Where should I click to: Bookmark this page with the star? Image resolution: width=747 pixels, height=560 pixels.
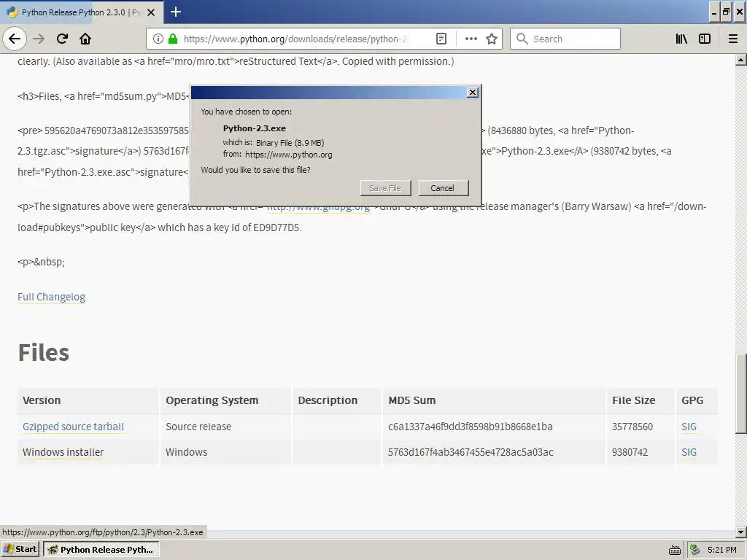pyautogui.click(x=492, y=39)
